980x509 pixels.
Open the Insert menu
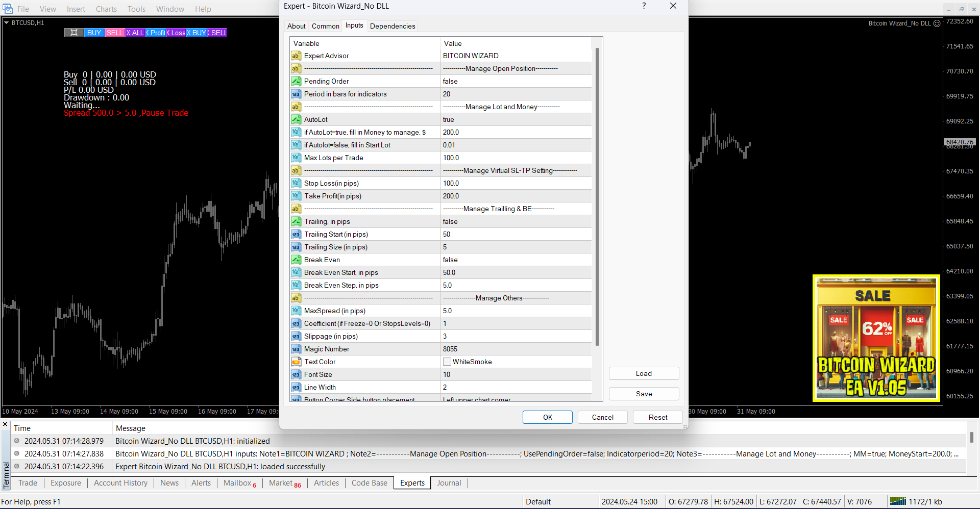[x=76, y=9]
